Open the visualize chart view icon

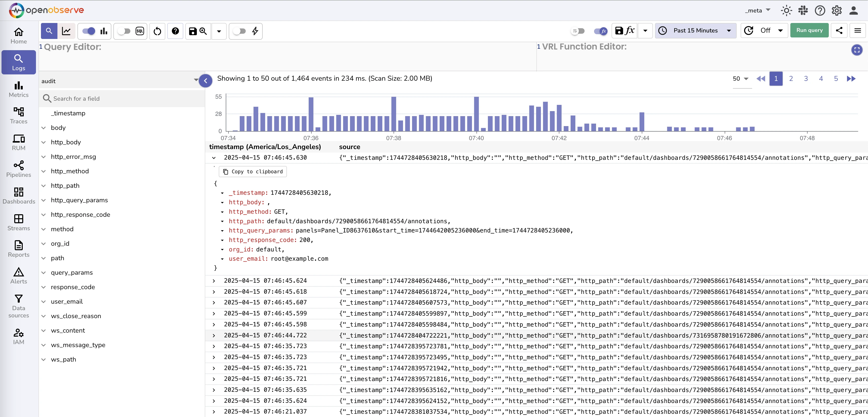pos(66,31)
